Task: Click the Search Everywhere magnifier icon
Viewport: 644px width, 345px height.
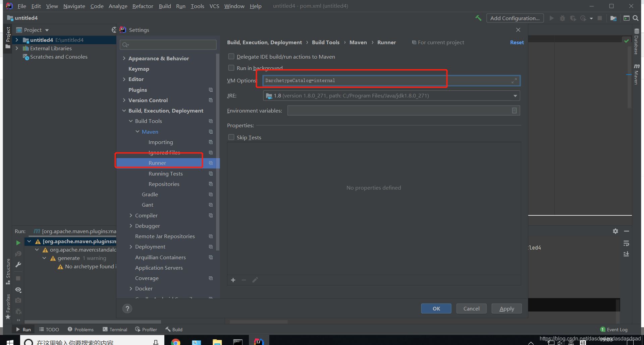Action: (x=636, y=18)
